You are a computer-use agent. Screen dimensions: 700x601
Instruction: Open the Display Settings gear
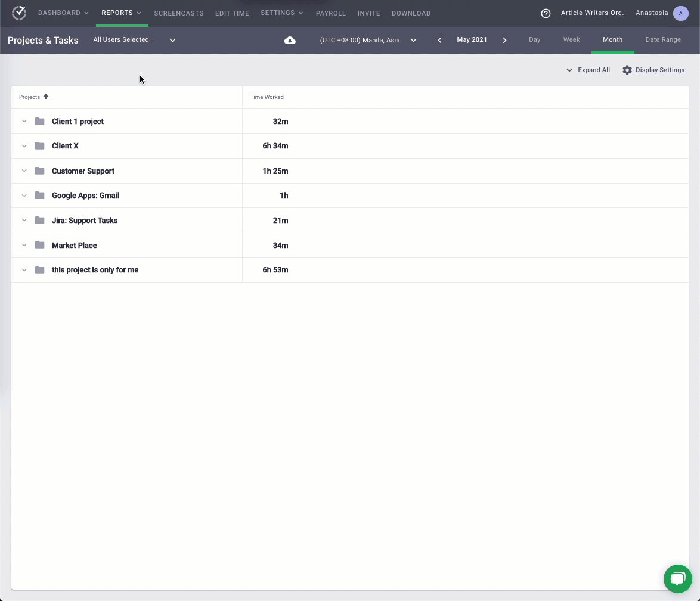point(627,70)
